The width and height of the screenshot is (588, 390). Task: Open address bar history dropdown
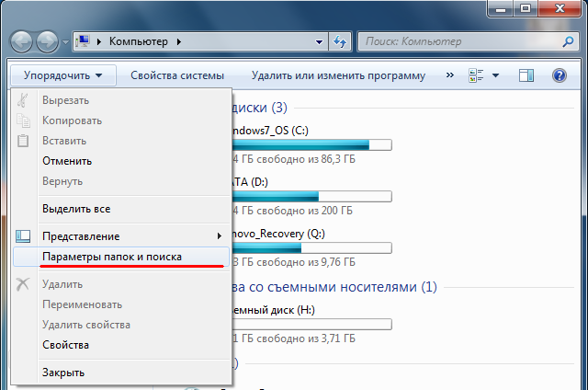click(x=319, y=42)
